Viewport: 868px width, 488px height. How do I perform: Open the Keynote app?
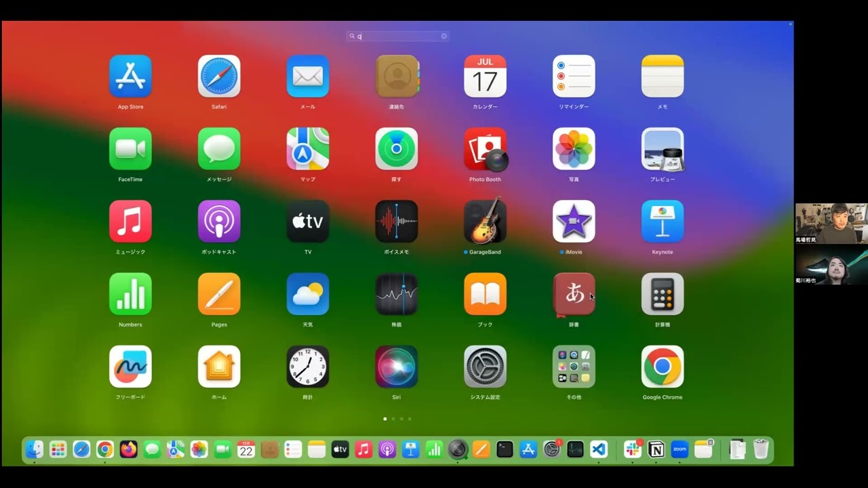tap(662, 222)
